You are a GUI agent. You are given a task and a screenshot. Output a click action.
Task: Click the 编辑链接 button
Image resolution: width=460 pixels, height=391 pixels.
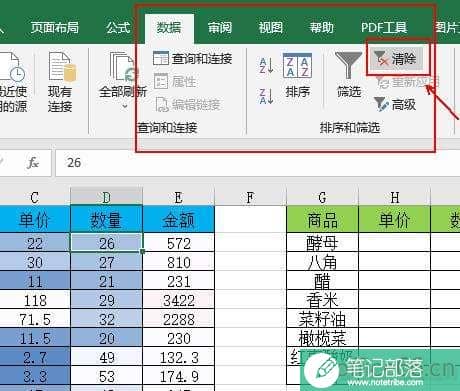188,105
